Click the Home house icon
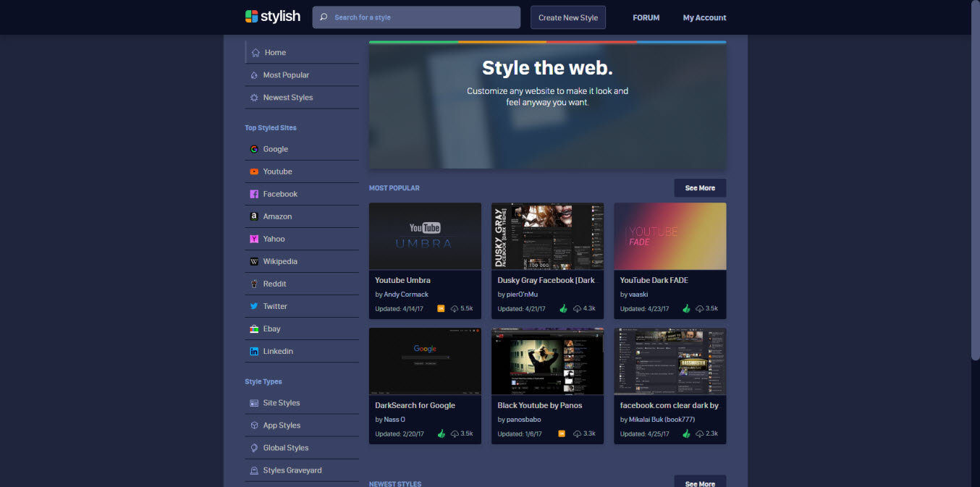Image resolution: width=980 pixels, height=487 pixels. click(x=255, y=53)
